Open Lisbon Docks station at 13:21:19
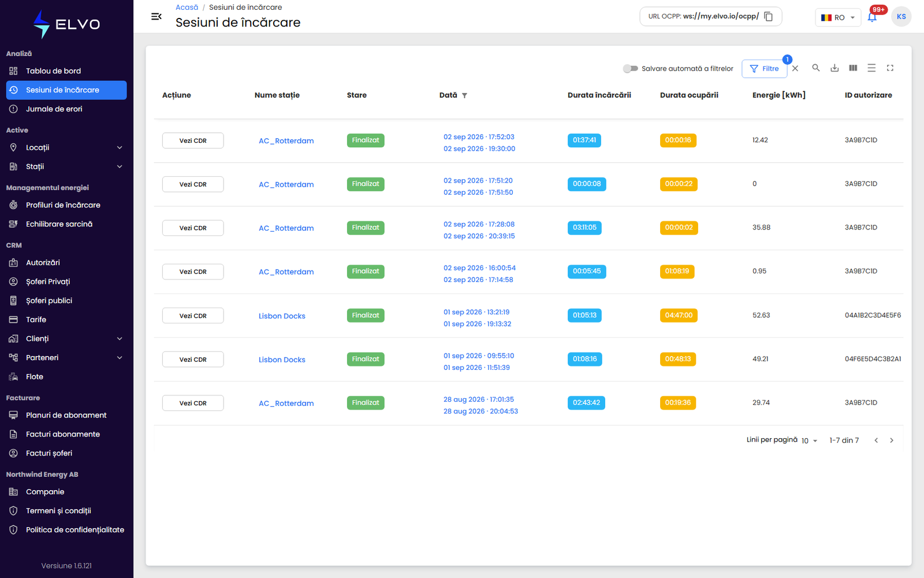924x578 pixels. tap(282, 316)
